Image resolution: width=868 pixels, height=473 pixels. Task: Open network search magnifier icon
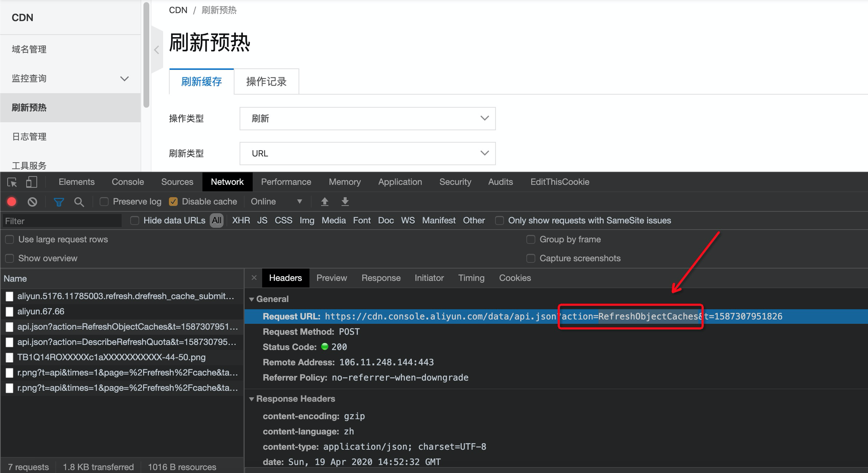[79, 202]
